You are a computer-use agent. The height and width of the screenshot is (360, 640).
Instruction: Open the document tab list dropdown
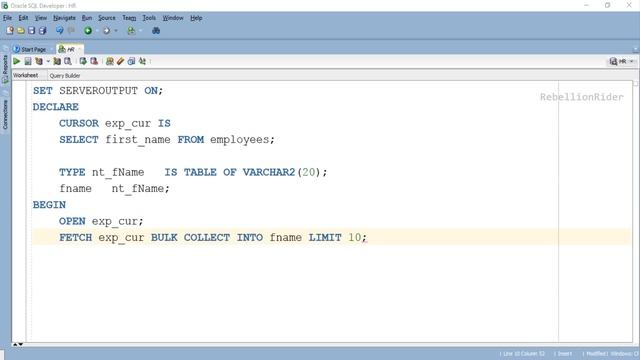click(635, 50)
